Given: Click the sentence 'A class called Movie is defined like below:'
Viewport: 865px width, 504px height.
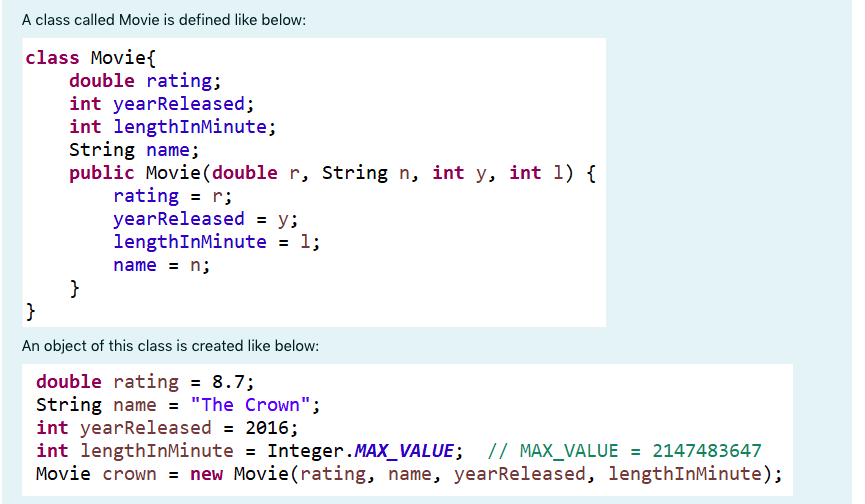Looking at the screenshot, I should (x=164, y=20).
